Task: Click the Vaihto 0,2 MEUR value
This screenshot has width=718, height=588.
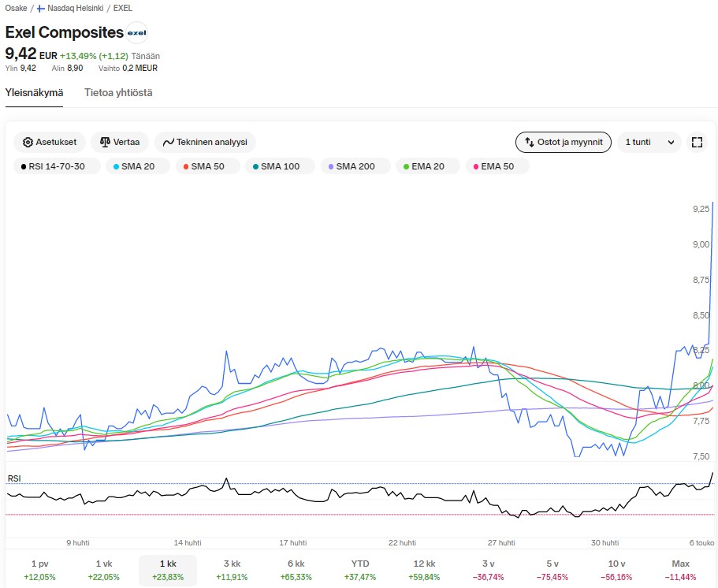Action: click(128, 69)
